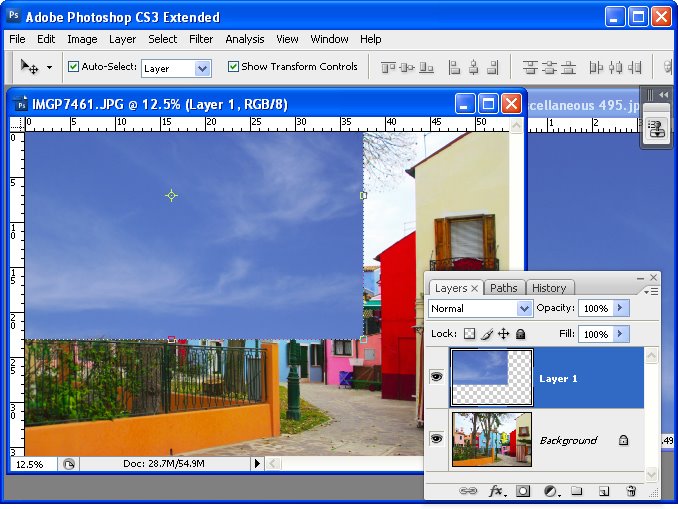
Task: Open the Image menu
Action: [x=82, y=39]
